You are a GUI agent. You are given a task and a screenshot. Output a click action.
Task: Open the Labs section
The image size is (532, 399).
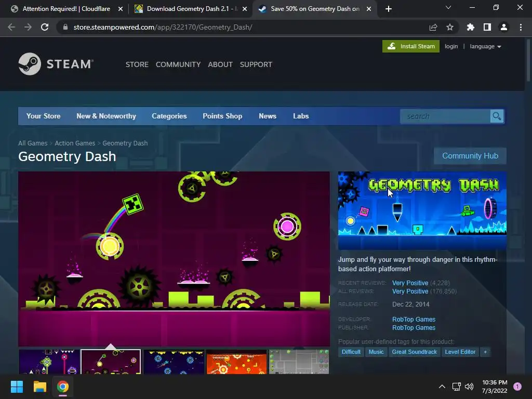[x=301, y=116]
